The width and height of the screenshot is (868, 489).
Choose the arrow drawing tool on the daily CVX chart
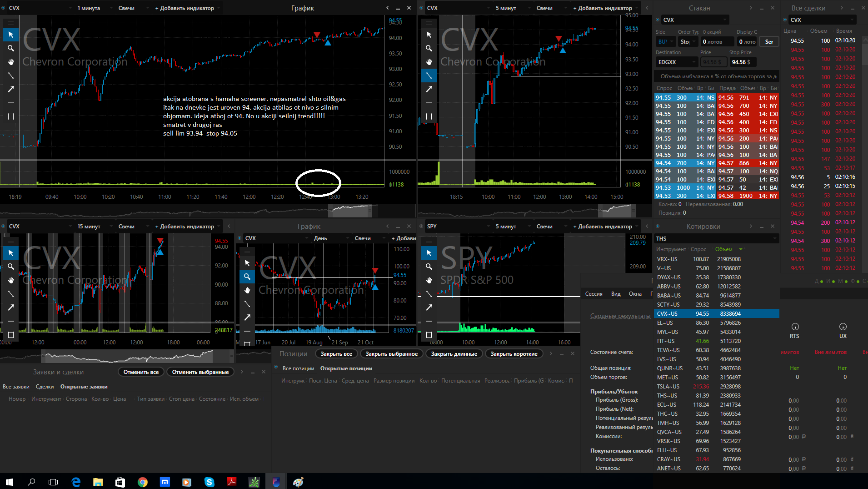(x=247, y=318)
